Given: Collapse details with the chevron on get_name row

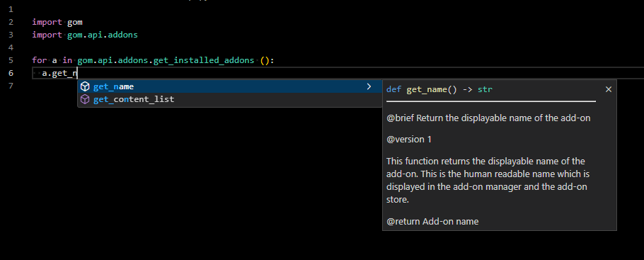Looking at the screenshot, I should click(x=369, y=86).
